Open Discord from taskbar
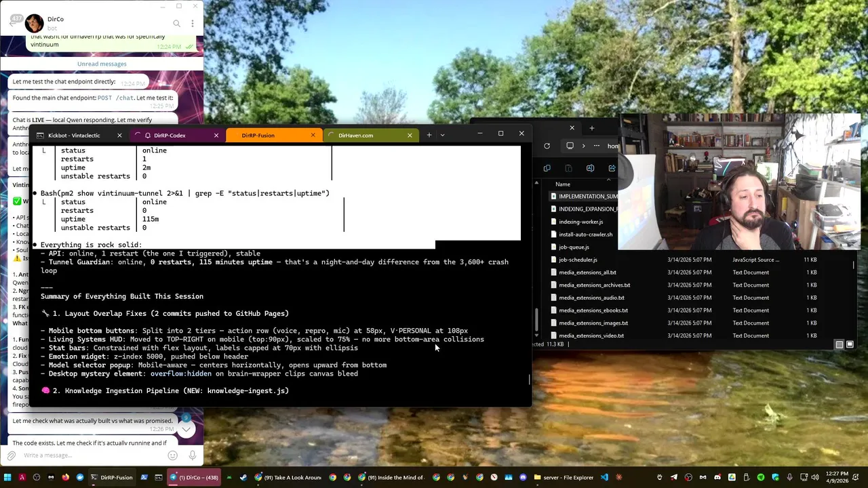 [523, 477]
